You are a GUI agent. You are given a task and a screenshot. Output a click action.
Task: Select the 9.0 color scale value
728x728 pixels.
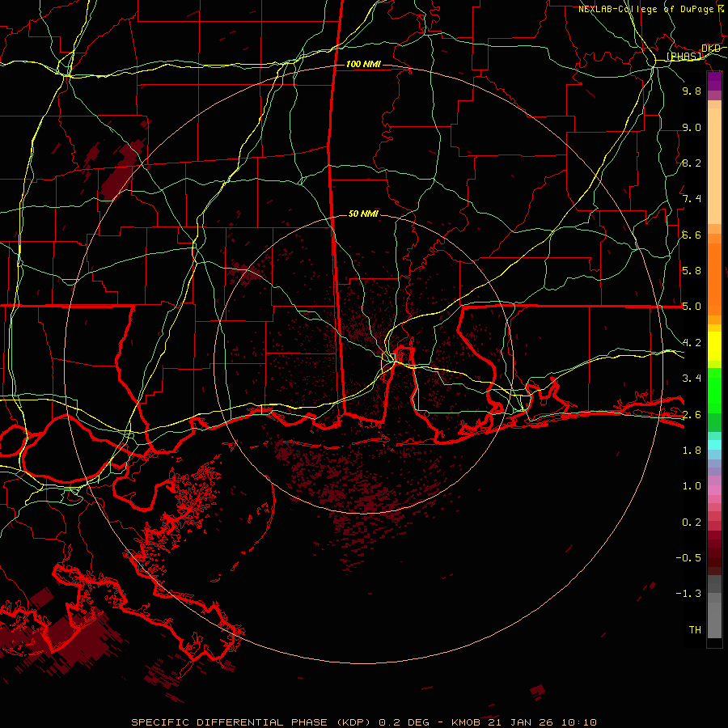pos(692,127)
